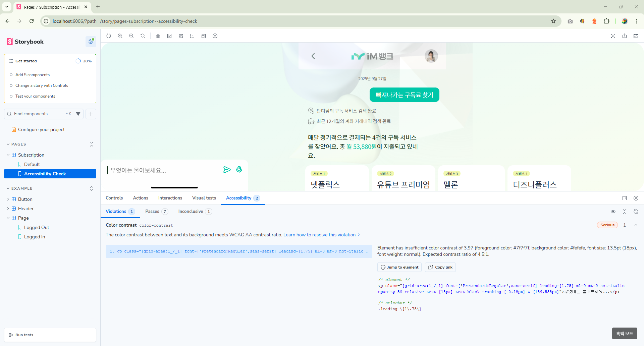Toggle addon panel orientation
Screen dimensions: 644x346
coord(625,198)
